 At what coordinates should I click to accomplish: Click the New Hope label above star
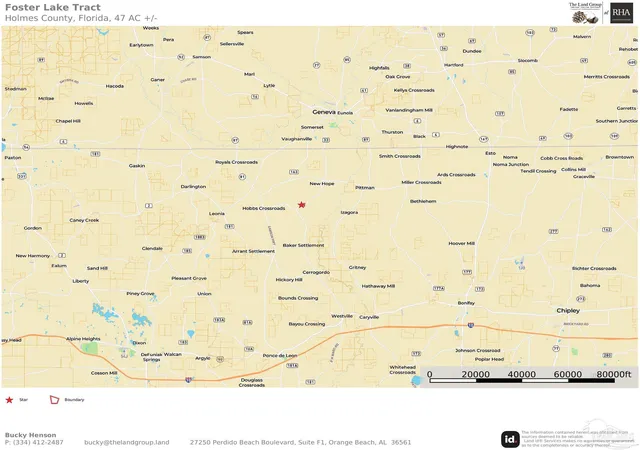[322, 184]
